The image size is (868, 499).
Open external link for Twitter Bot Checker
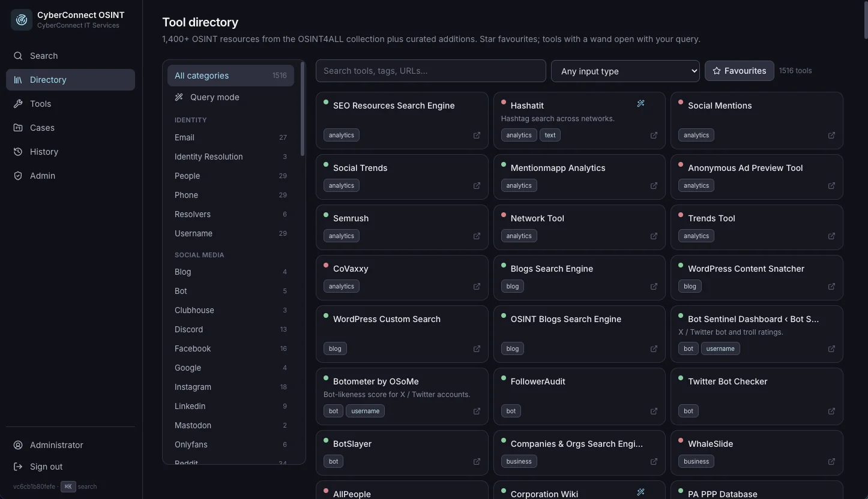click(x=831, y=411)
